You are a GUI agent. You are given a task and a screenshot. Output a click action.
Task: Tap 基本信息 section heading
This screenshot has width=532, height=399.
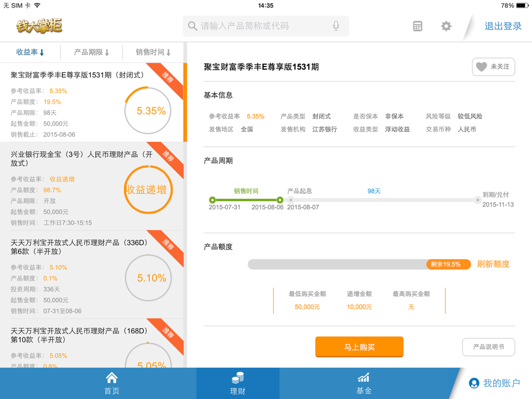click(218, 95)
